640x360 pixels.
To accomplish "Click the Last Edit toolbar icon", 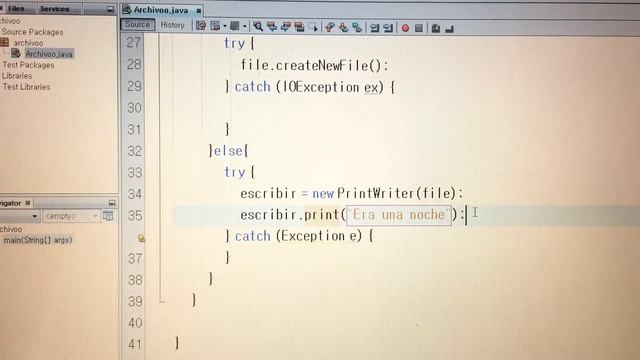I will (x=200, y=26).
